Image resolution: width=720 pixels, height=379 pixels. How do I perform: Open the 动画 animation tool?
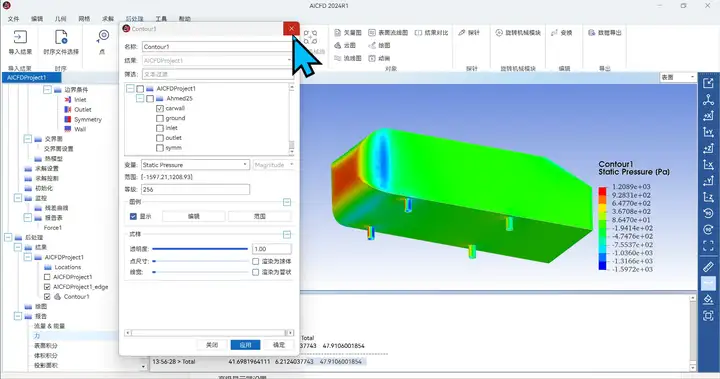379,58
